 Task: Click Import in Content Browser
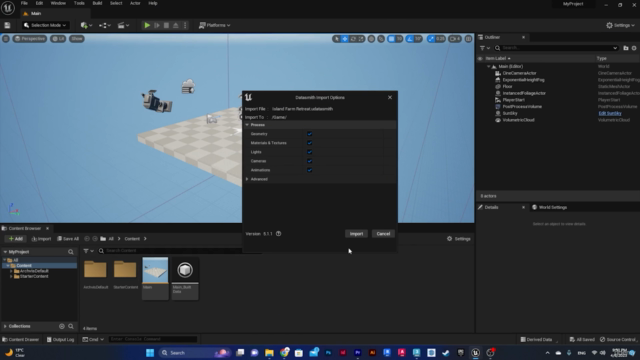click(x=41, y=239)
